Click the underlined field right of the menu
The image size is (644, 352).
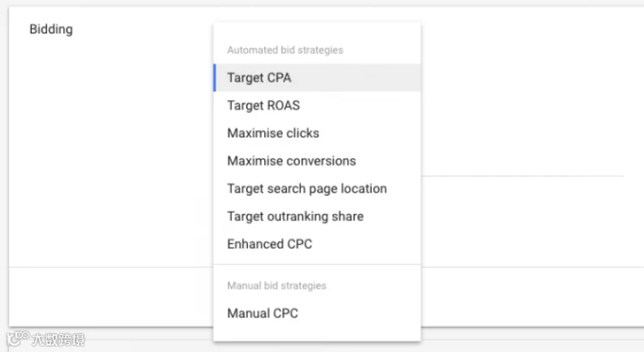[x=520, y=175]
